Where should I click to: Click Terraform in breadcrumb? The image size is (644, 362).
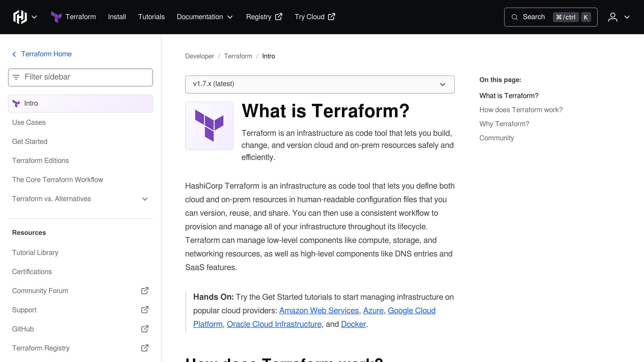pyautogui.click(x=238, y=56)
